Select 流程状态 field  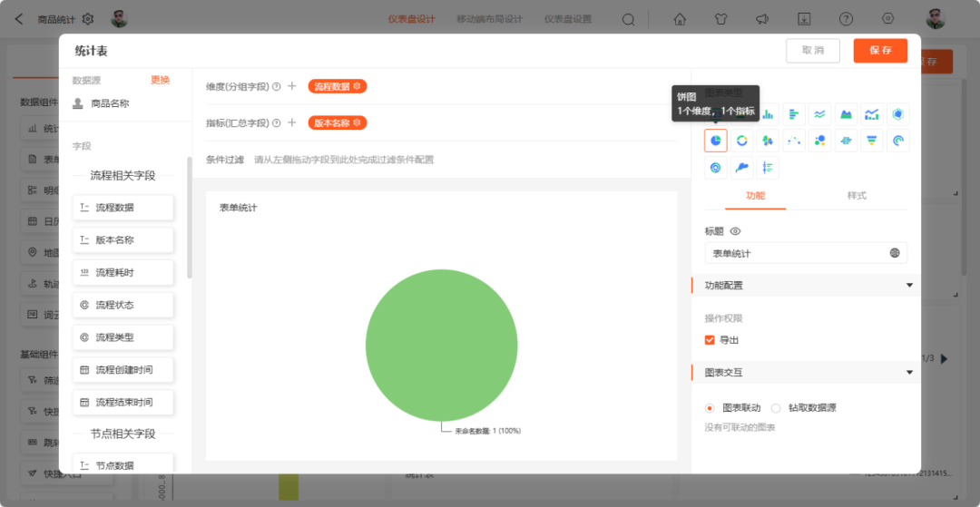coord(123,305)
